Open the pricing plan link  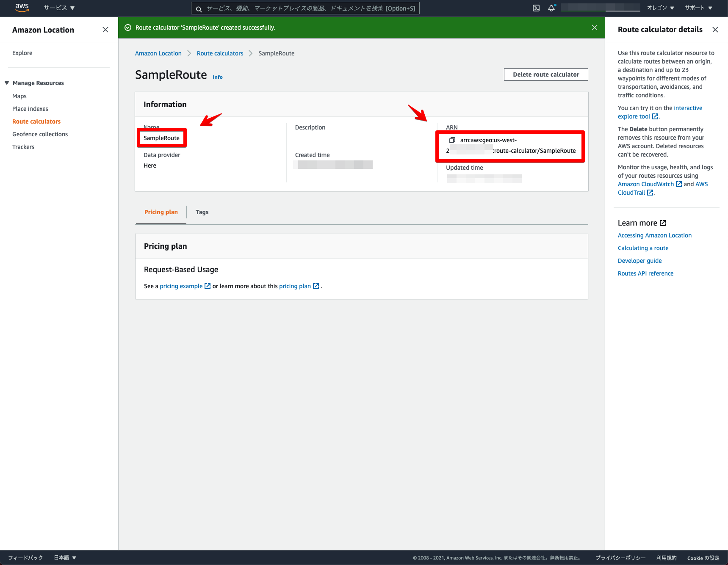click(x=299, y=286)
